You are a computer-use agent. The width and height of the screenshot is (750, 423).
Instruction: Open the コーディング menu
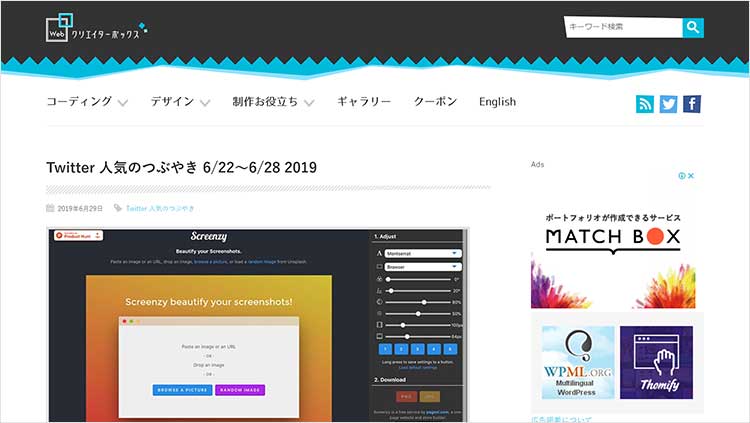79,101
